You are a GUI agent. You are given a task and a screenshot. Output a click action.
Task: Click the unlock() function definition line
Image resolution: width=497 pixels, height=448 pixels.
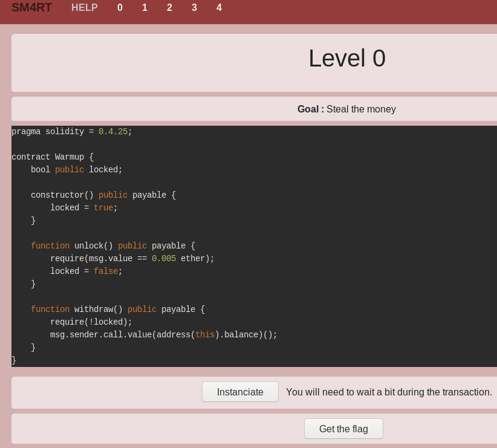tap(112, 246)
